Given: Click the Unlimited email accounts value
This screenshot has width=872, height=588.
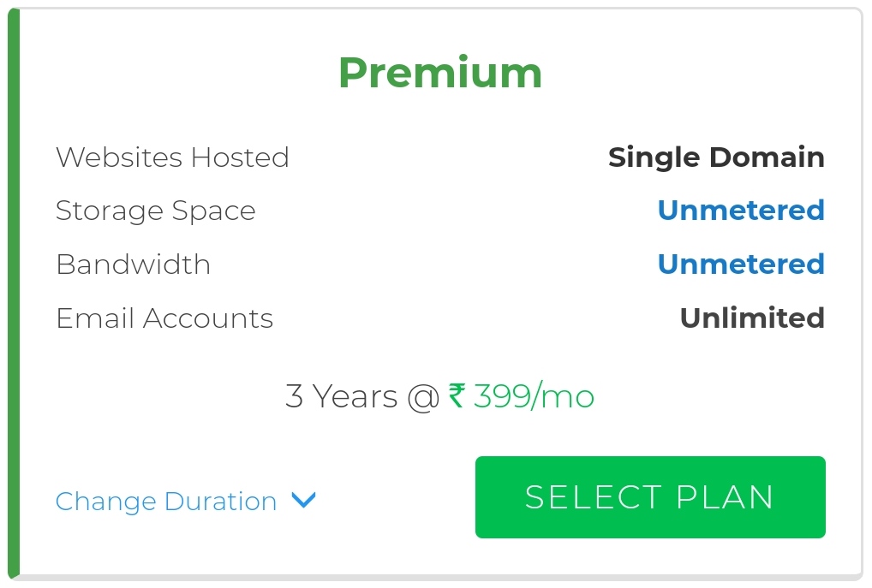Looking at the screenshot, I should tap(752, 318).
